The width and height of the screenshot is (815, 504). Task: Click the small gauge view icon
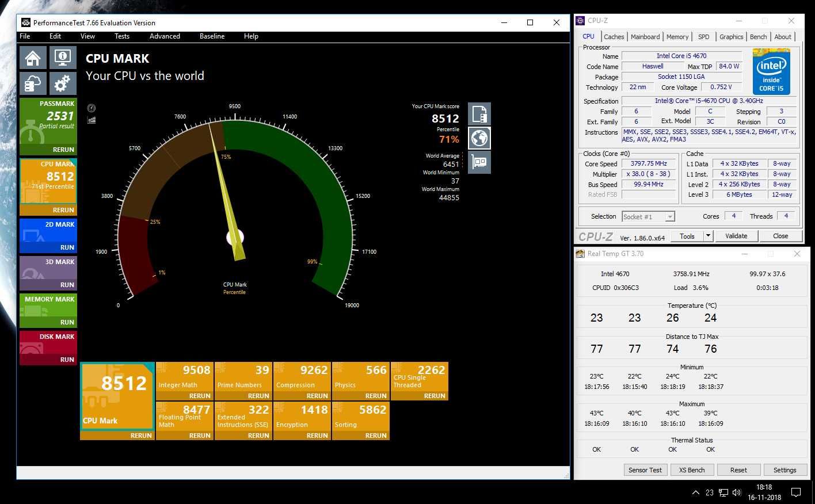pyautogui.click(x=92, y=108)
